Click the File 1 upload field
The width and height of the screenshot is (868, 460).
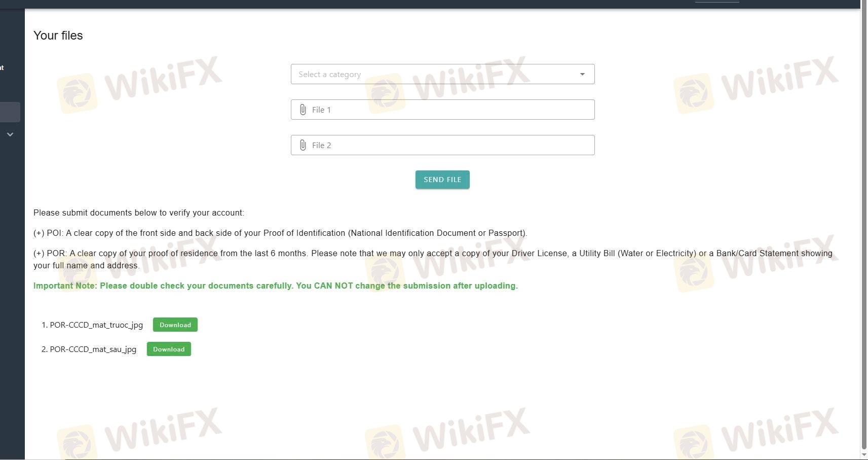pos(442,110)
